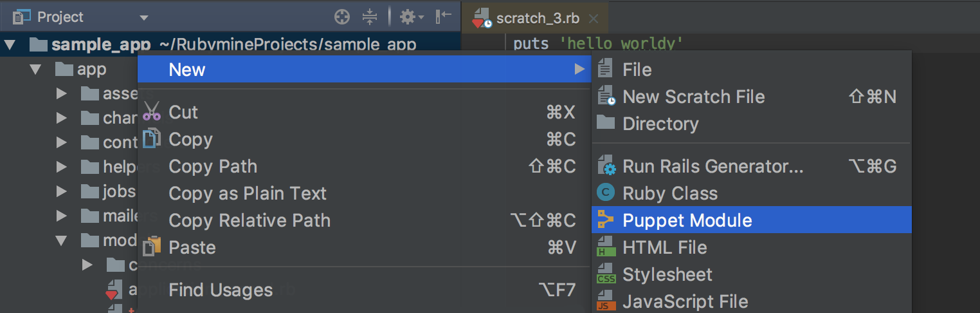The height and width of the screenshot is (313, 980).
Task: Click the JS JavaScript File icon
Action: click(x=606, y=301)
